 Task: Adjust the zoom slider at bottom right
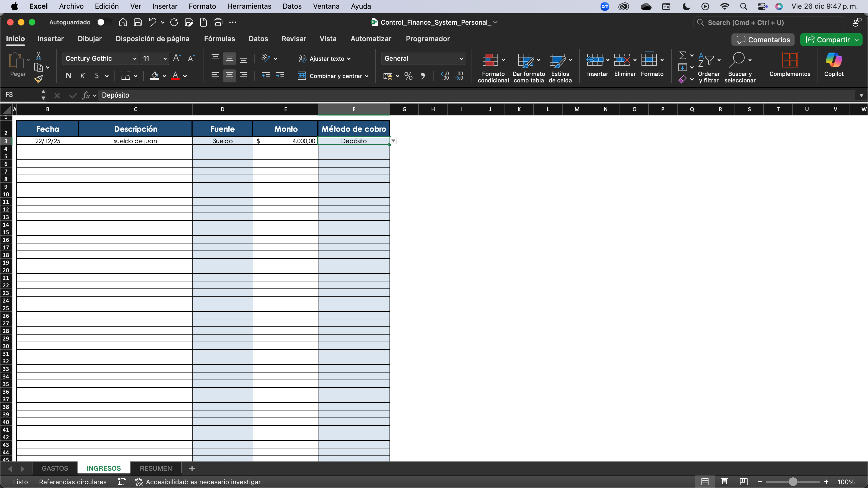pyautogui.click(x=793, y=481)
